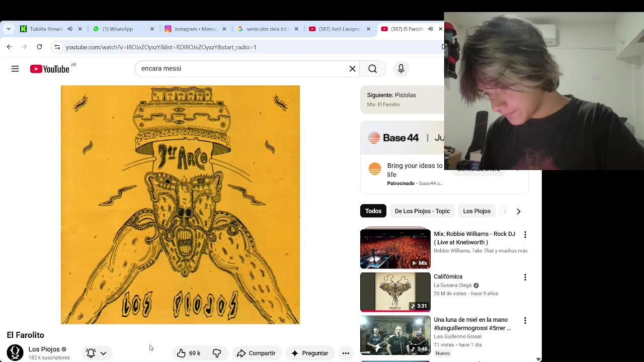Select the Todos filter chip
This screenshot has width=644, height=362.
tap(373, 211)
